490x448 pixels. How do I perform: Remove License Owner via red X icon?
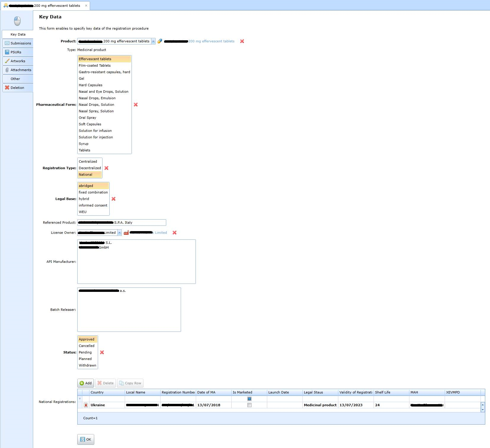tap(174, 233)
